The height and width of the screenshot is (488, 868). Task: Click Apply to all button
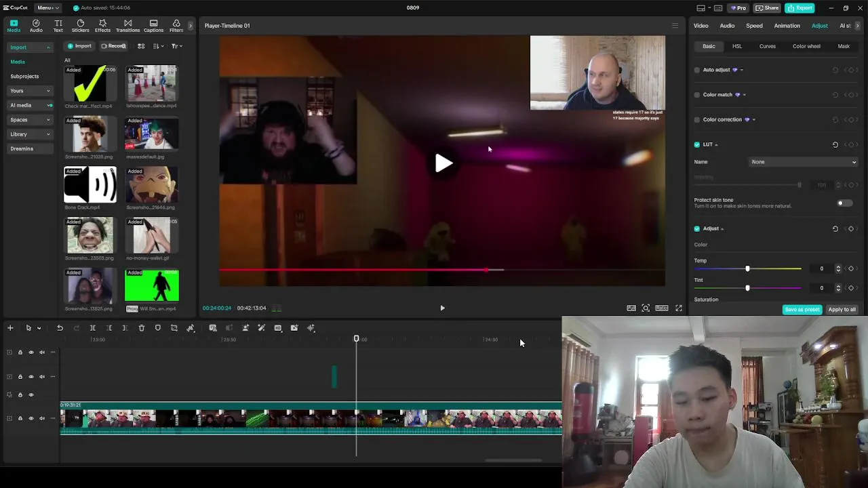click(x=842, y=310)
